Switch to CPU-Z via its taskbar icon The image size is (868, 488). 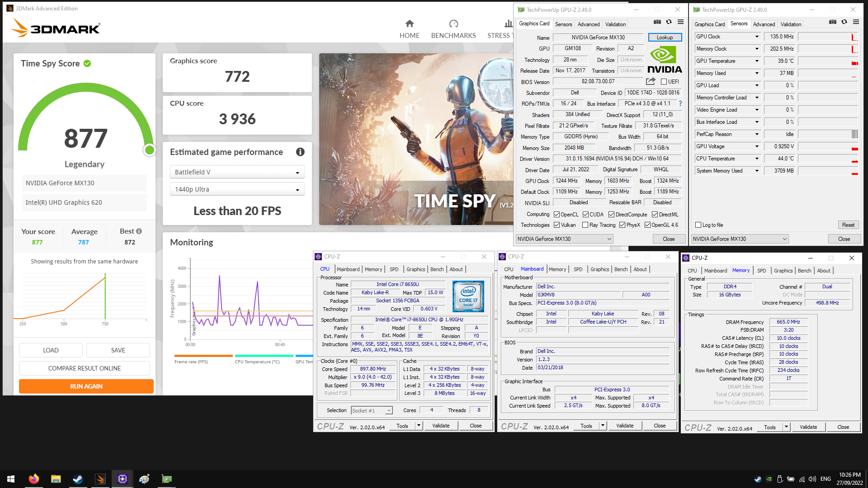pyautogui.click(x=122, y=479)
